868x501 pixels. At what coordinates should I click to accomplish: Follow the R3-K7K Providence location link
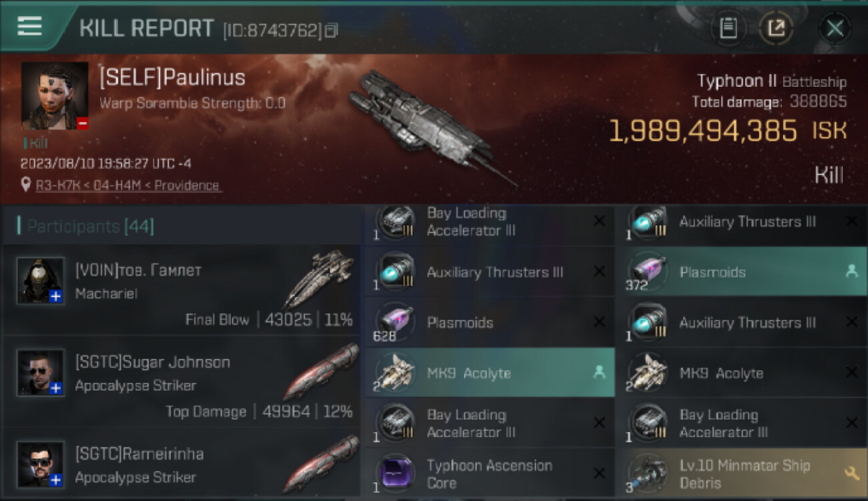(x=128, y=186)
